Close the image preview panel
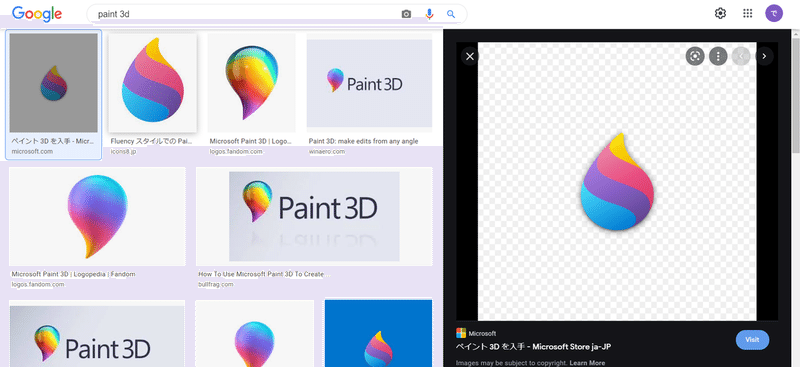The image size is (800, 367). coord(470,56)
